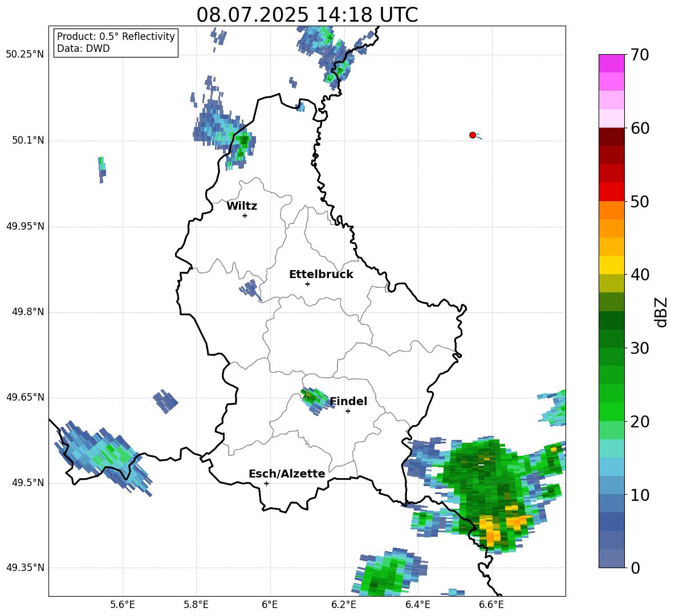Click the colorbar tick label 0
This screenshot has width=675, height=616.
tap(635, 568)
